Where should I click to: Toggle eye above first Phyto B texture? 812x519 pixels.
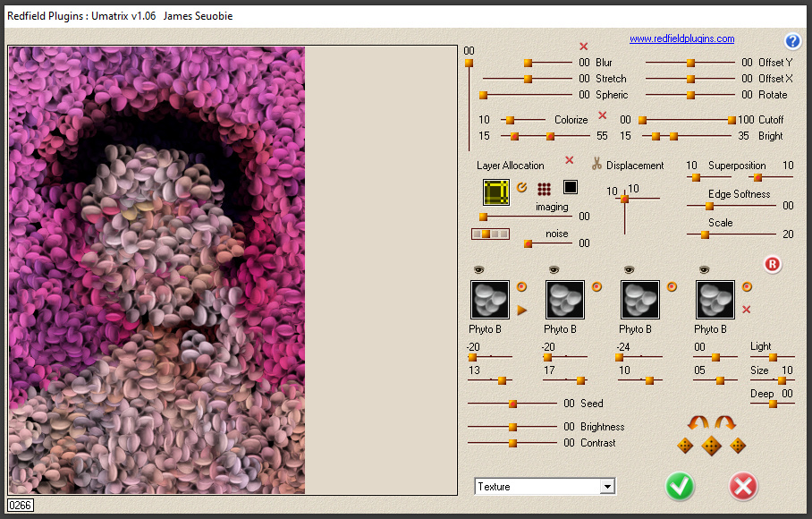point(478,270)
